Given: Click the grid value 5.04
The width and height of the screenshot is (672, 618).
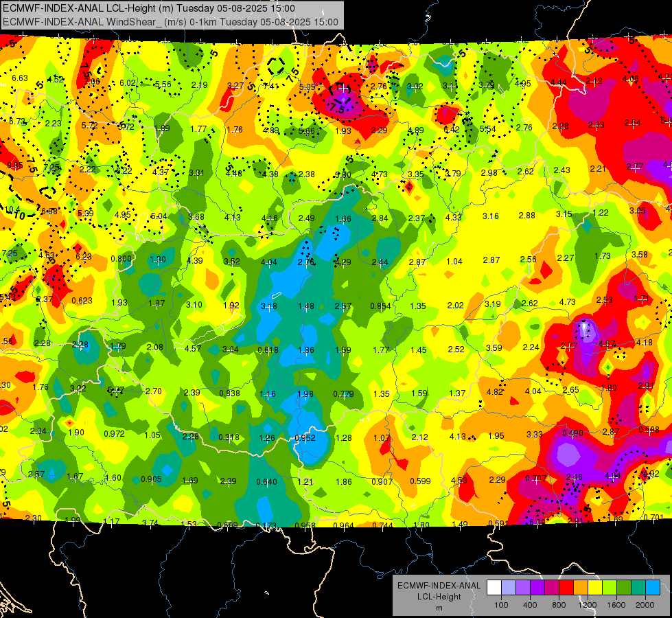Looking at the screenshot, I should tap(159, 216).
